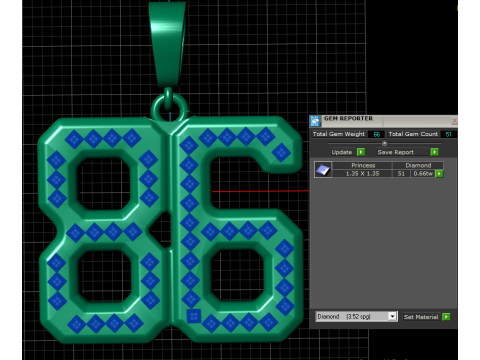Image resolution: width=480 pixels, height=360 pixels.
Task: Open the Diamond material dropdown
Action: click(x=356, y=316)
